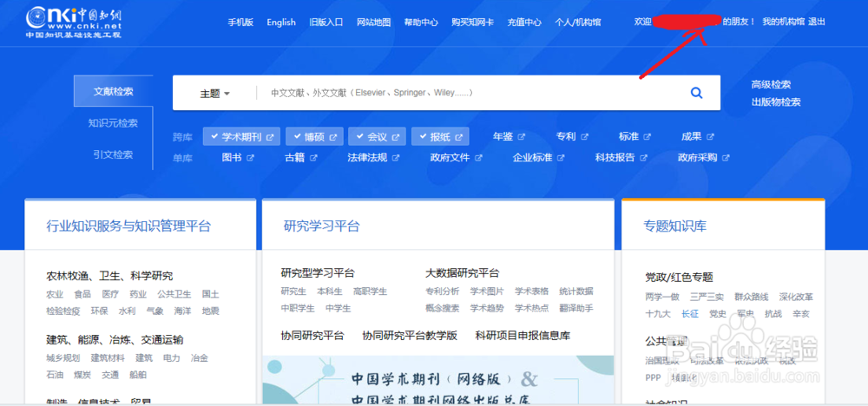Open the 翻译助手 link
This screenshot has height=406, width=868.
[576, 308]
